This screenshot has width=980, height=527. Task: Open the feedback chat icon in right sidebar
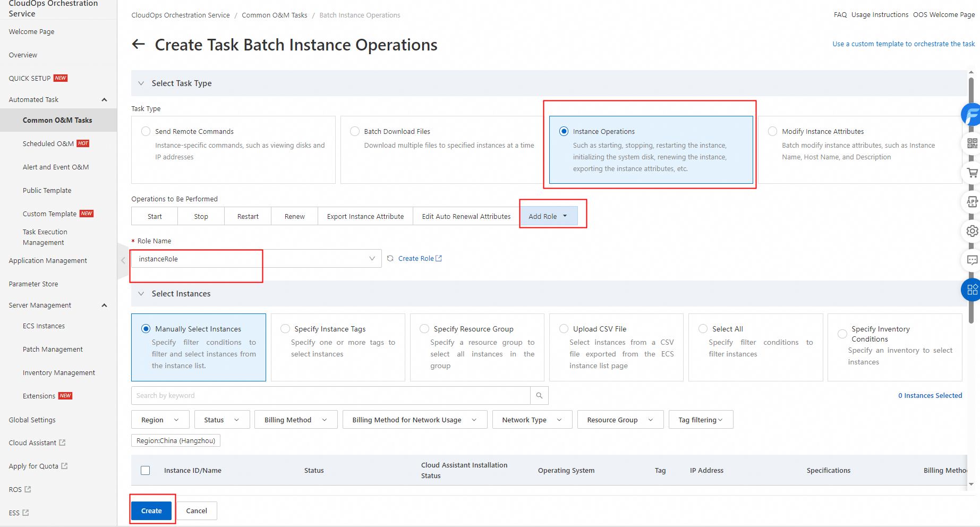(x=972, y=260)
